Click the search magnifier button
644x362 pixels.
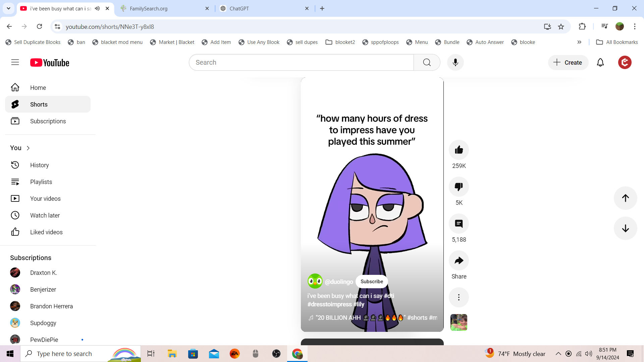427,62
